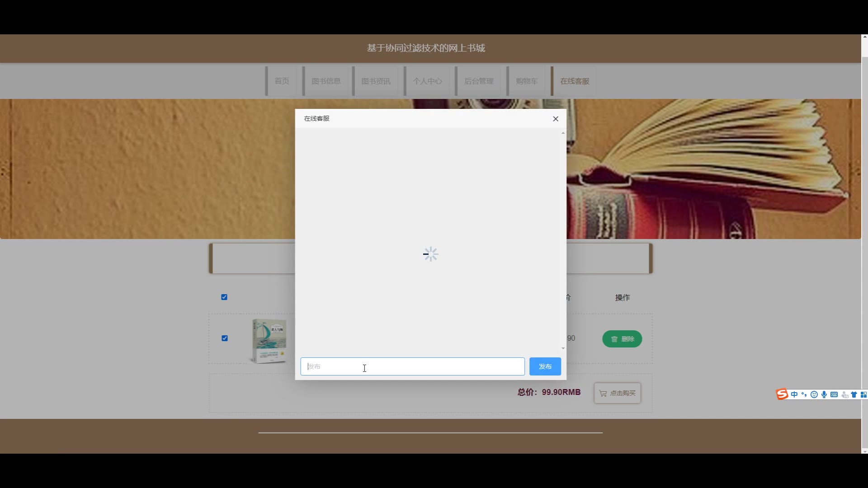This screenshot has width=868, height=488.
Task: Close the 在线客服 chat dialog
Action: pyautogui.click(x=556, y=119)
